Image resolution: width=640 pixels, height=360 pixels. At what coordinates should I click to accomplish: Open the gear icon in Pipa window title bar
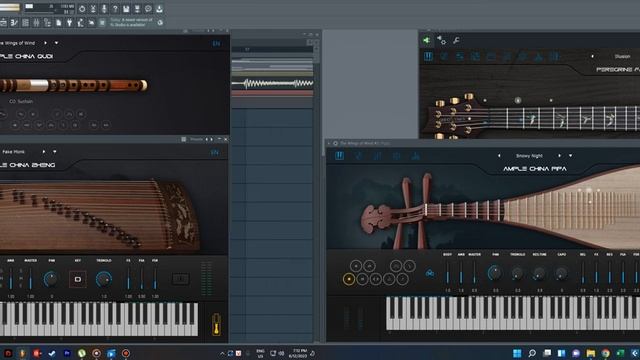336,143
